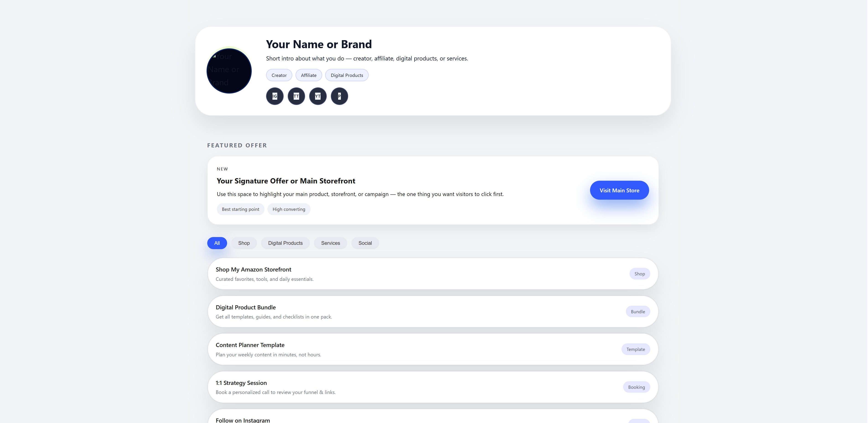The height and width of the screenshot is (423, 868).
Task: Open the YouTube social icon
Action: tap(318, 96)
